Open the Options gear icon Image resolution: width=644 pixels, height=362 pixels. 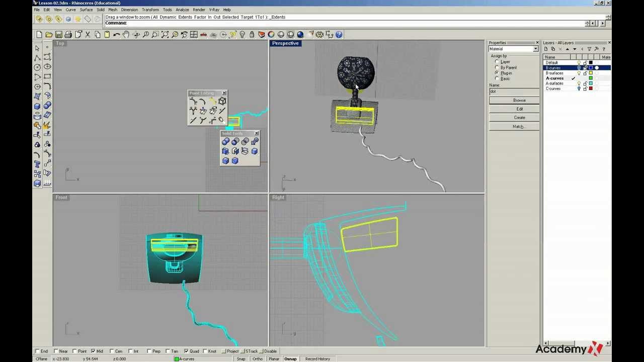319,35
